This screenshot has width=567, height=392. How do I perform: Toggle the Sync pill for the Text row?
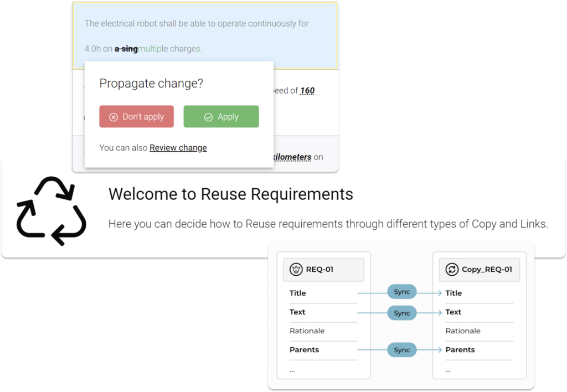tap(401, 313)
